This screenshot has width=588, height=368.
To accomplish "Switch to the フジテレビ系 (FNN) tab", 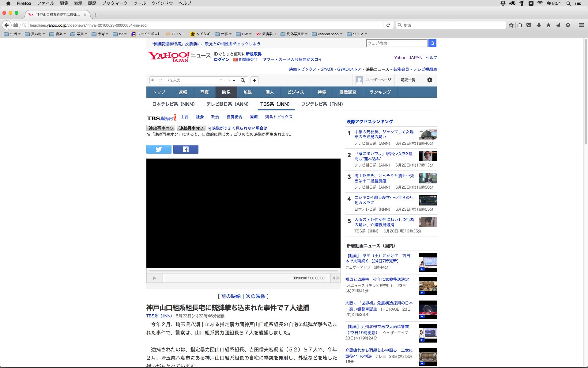I will (x=322, y=104).
